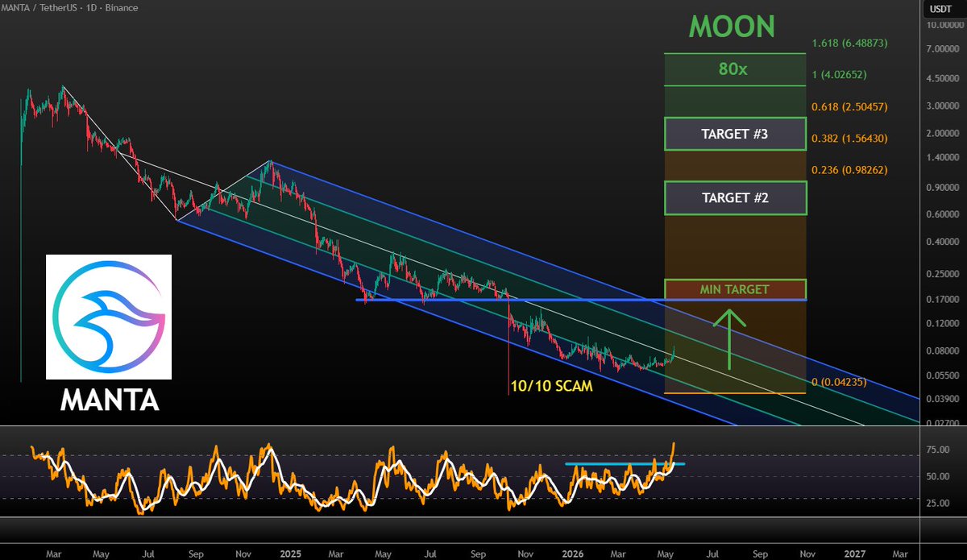The width and height of the screenshot is (967, 560).
Task: Click the 50.00 oscillator scale label
Action: pos(938,477)
